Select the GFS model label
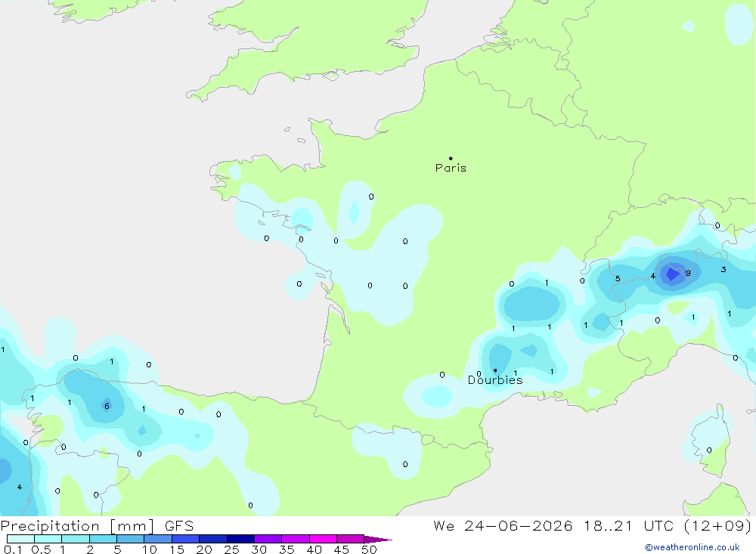The width and height of the screenshot is (756, 554). 179,526
